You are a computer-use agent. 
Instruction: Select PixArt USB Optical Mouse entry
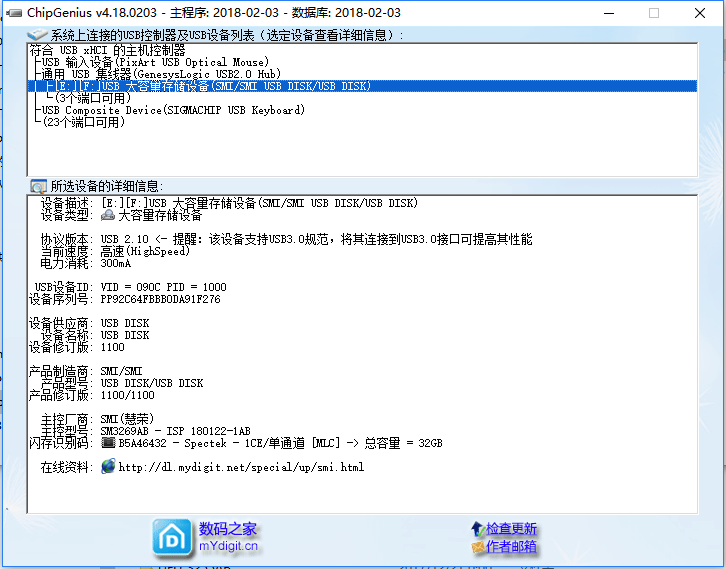(155, 62)
